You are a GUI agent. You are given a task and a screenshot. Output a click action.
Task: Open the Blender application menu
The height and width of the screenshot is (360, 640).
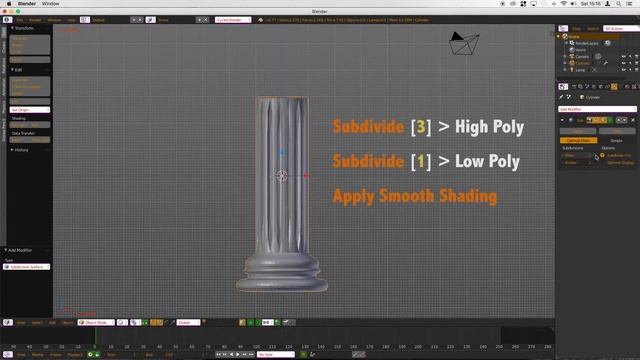(27, 4)
